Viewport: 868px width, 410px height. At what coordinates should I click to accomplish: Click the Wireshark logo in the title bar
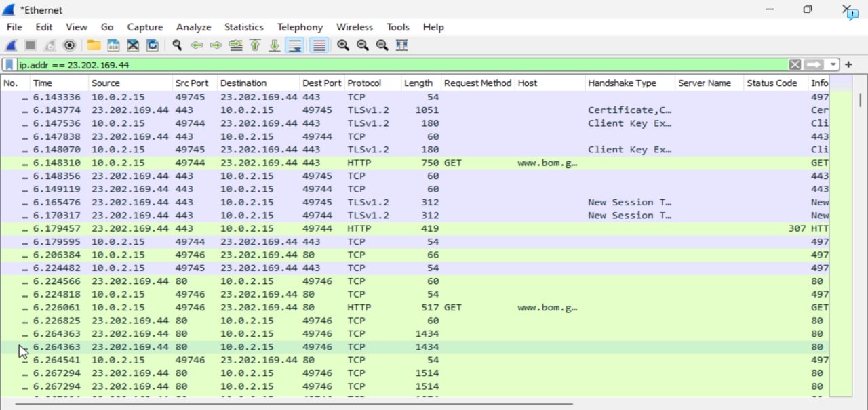(9, 9)
